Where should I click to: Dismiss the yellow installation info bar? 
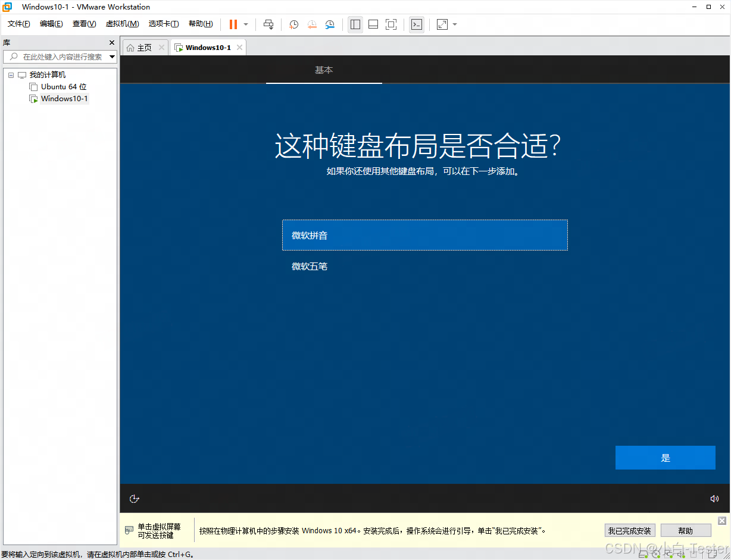722,521
